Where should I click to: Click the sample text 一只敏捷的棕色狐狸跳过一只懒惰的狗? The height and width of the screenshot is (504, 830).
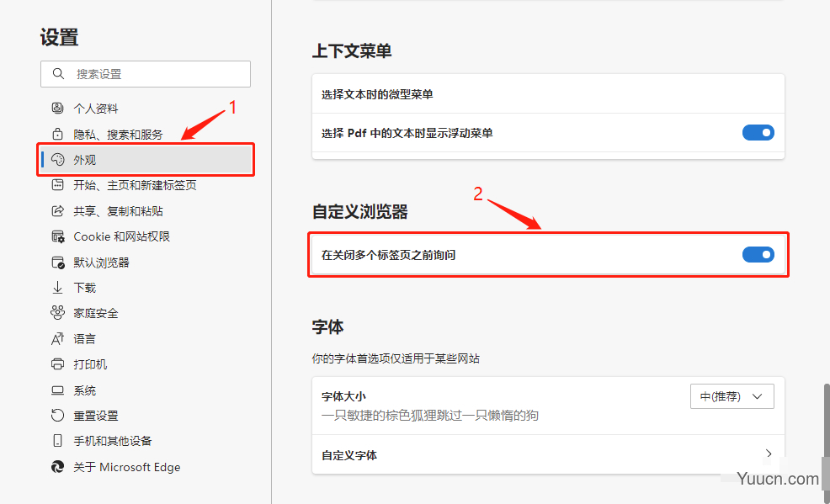[429, 415]
